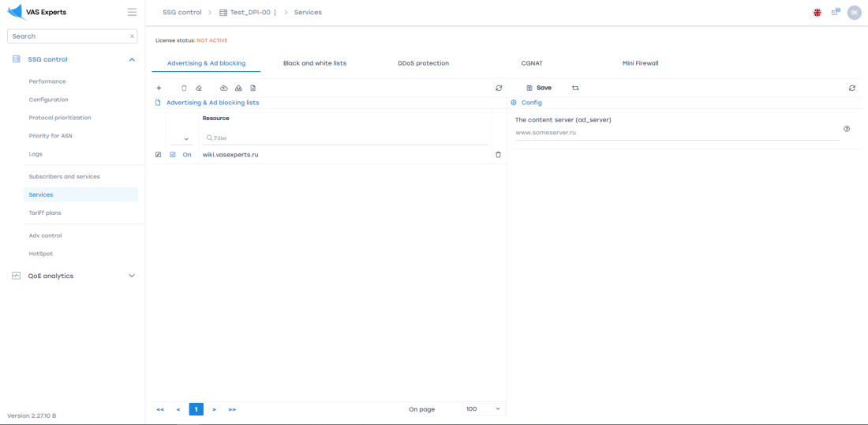Click the cloud upload icon in the lists toolbar

[x=224, y=88]
